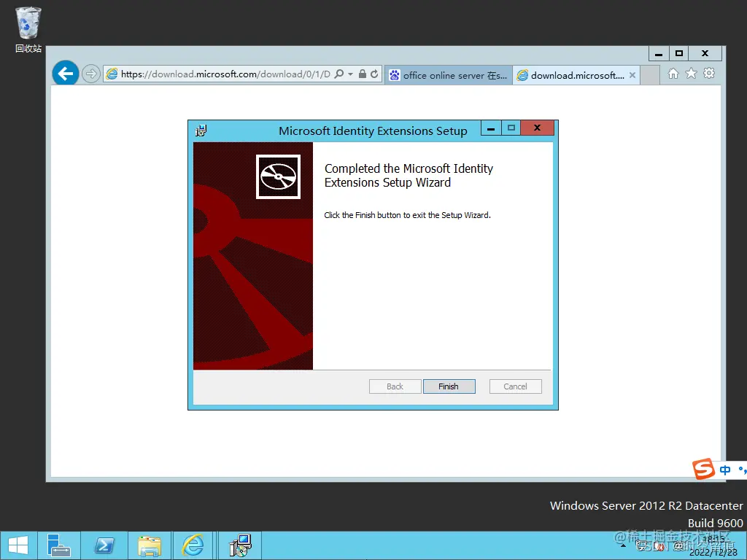Click the address bar URL field

pyautogui.click(x=225, y=74)
